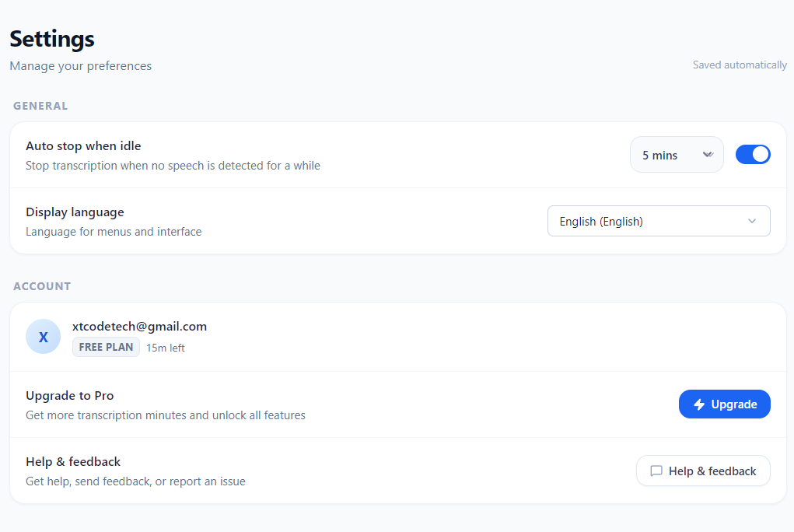This screenshot has width=794, height=532.
Task: Click the FREE PLAN badge
Action: point(106,348)
